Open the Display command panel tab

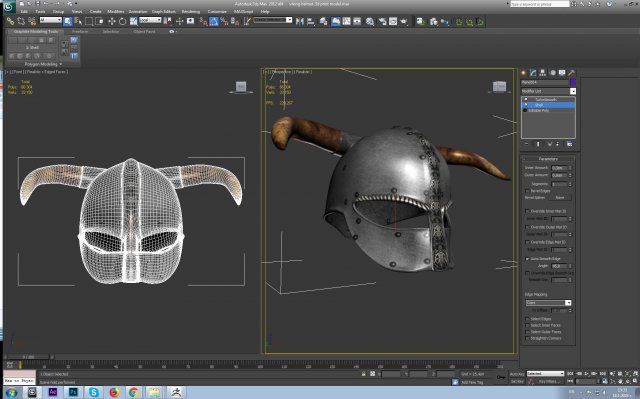point(562,73)
